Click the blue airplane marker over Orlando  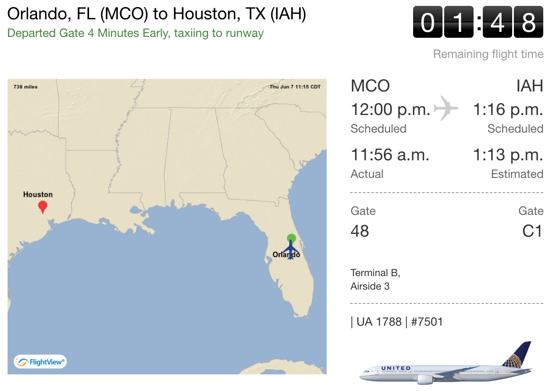point(291,249)
